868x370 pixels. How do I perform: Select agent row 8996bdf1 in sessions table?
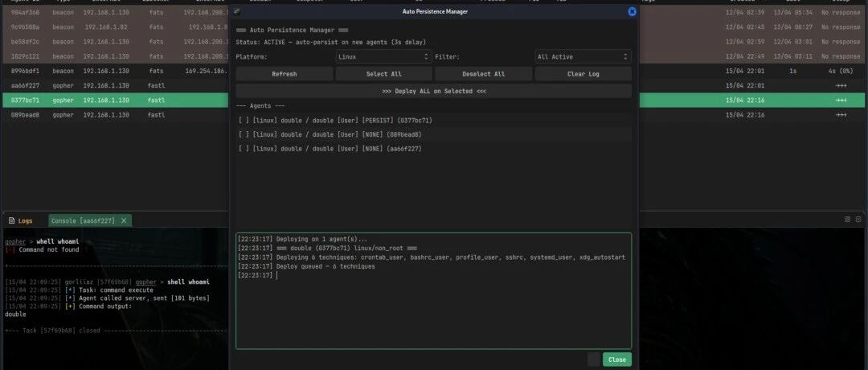click(x=117, y=71)
